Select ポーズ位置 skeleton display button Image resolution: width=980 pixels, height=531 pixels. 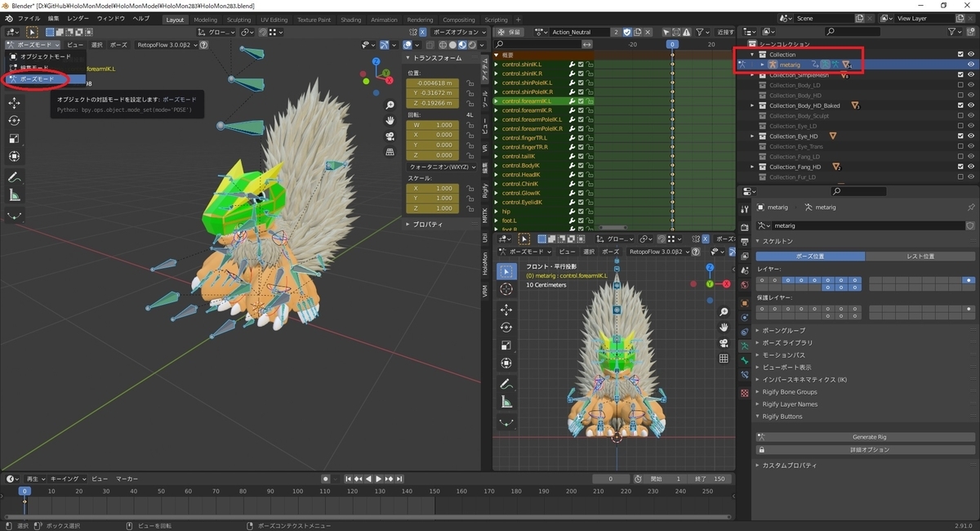[810, 257]
